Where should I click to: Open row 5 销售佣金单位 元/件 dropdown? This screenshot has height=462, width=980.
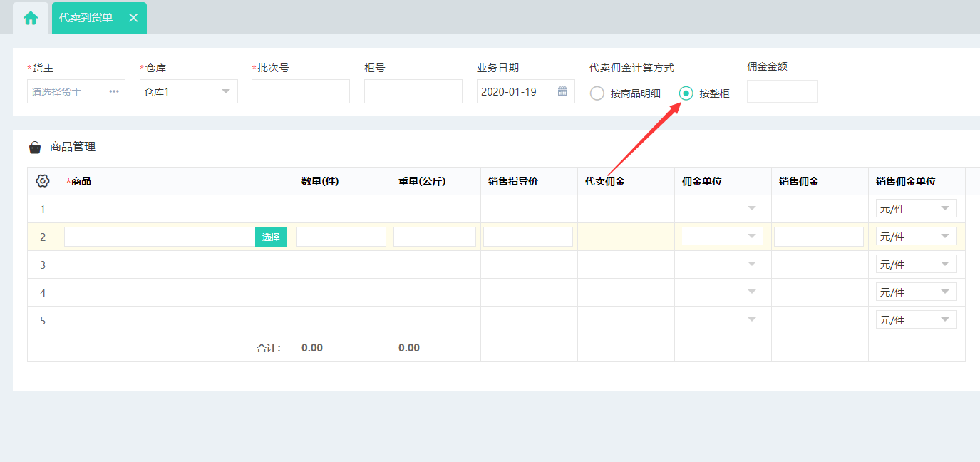tap(917, 319)
